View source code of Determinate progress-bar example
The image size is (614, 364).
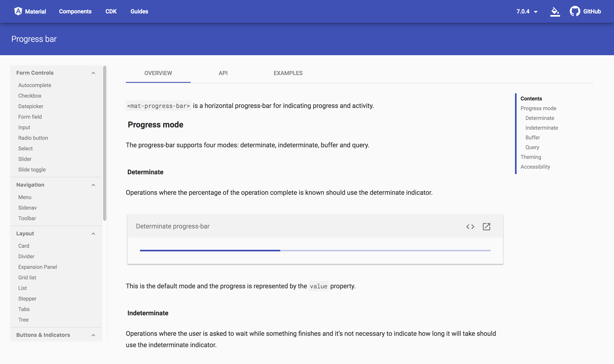[470, 226]
